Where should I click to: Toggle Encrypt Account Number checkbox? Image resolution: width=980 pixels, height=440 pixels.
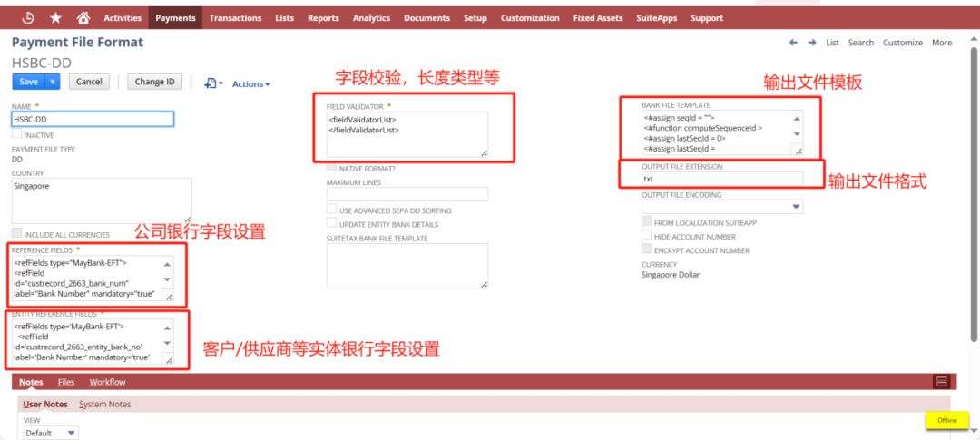[x=646, y=249]
